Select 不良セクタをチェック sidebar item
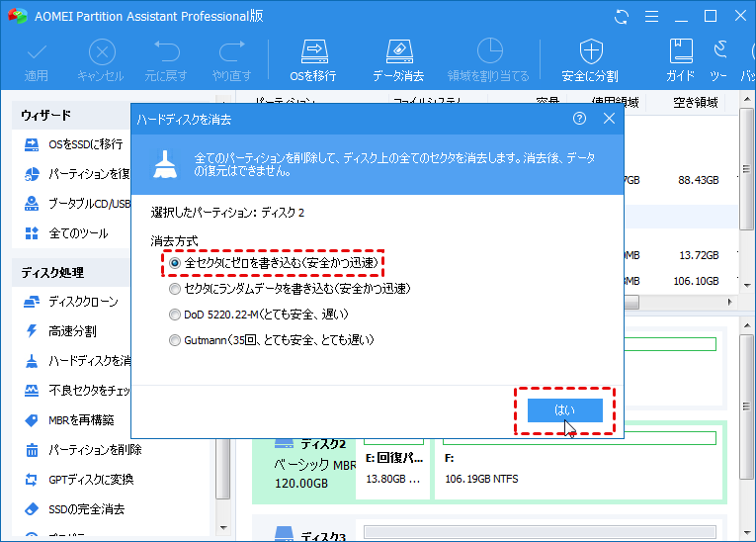 [x=77, y=391]
